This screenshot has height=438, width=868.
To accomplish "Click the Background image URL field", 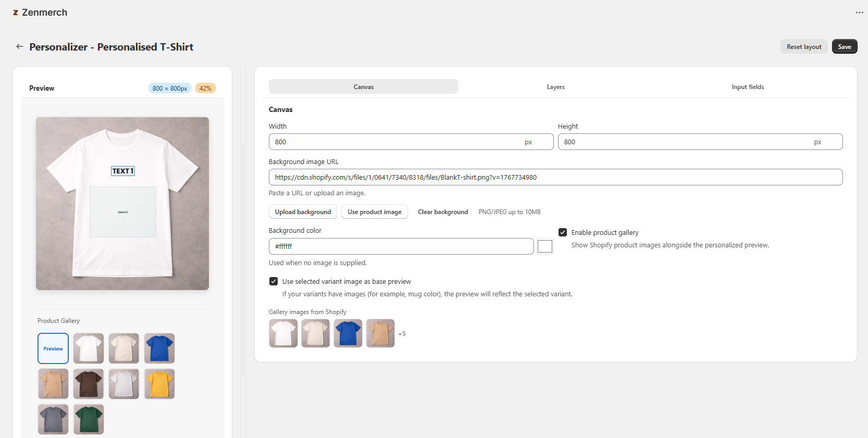I will (555, 177).
